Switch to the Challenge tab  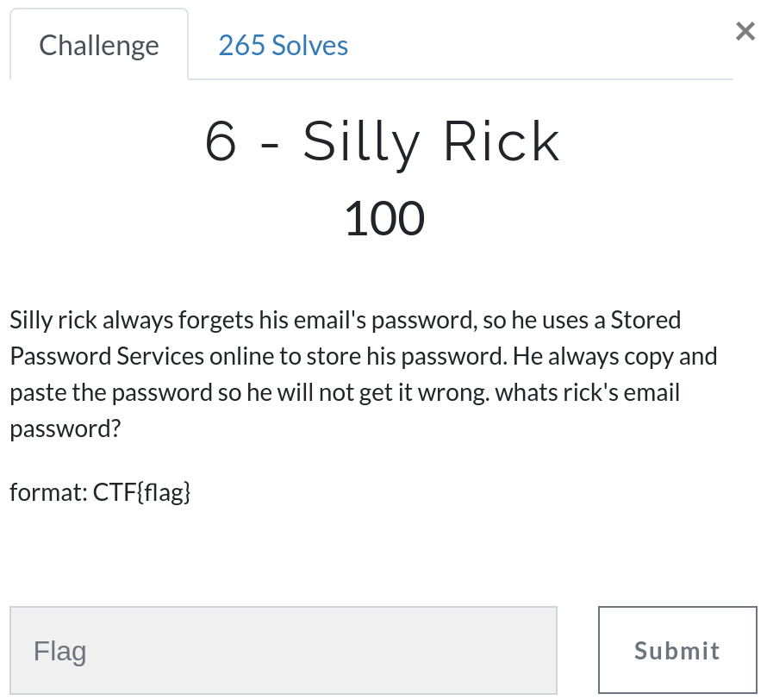[x=99, y=45]
